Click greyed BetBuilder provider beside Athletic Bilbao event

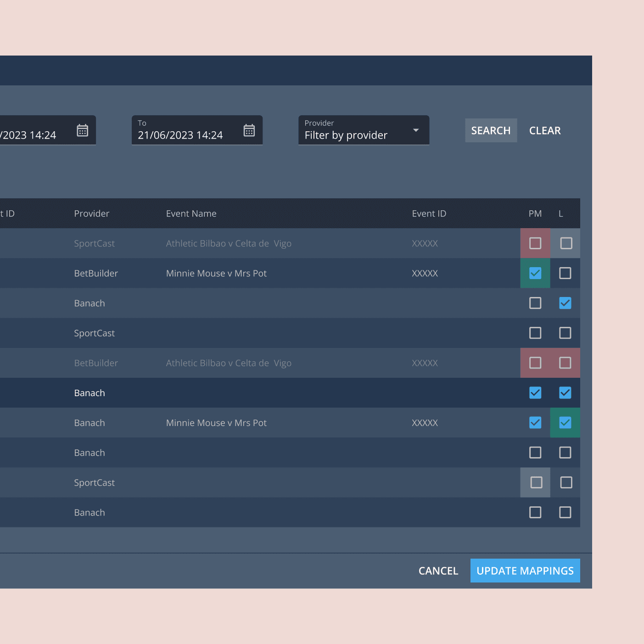coord(96,363)
